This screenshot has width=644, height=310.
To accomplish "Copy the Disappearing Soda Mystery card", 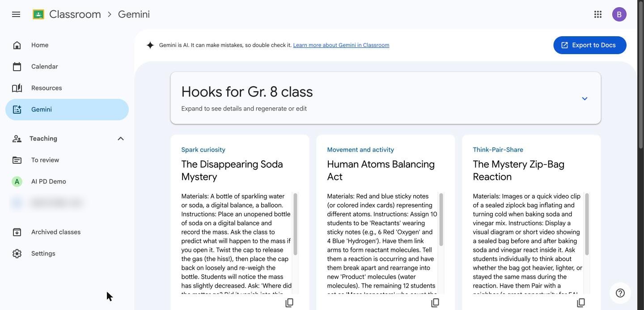I will click(289, 303).
